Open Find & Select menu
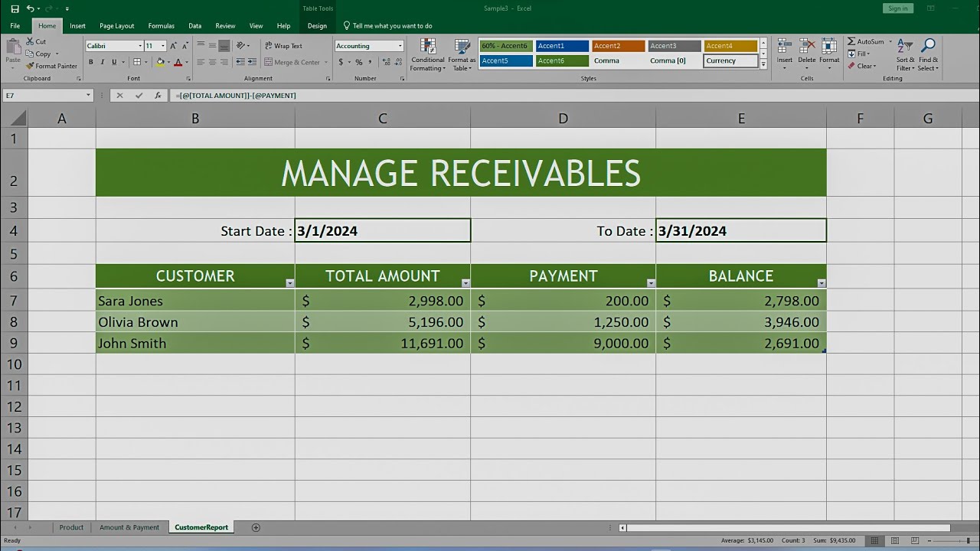 [928, 54]
